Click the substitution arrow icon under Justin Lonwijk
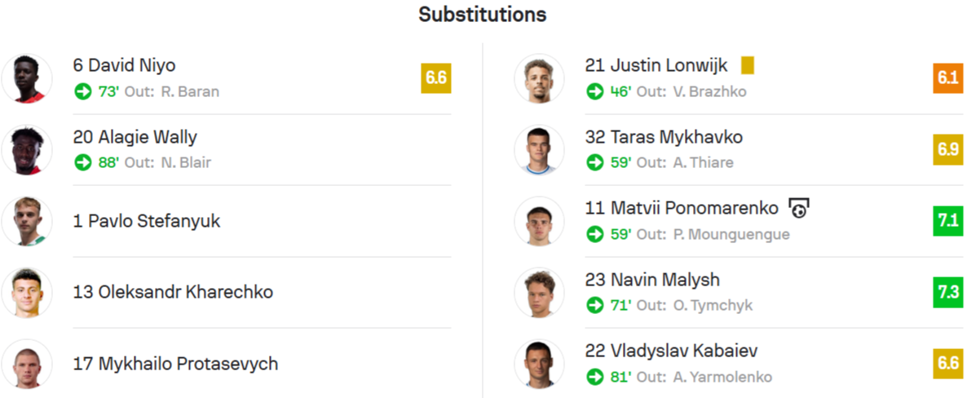Screen dimensions: 980x398 (x=595, y=91)
